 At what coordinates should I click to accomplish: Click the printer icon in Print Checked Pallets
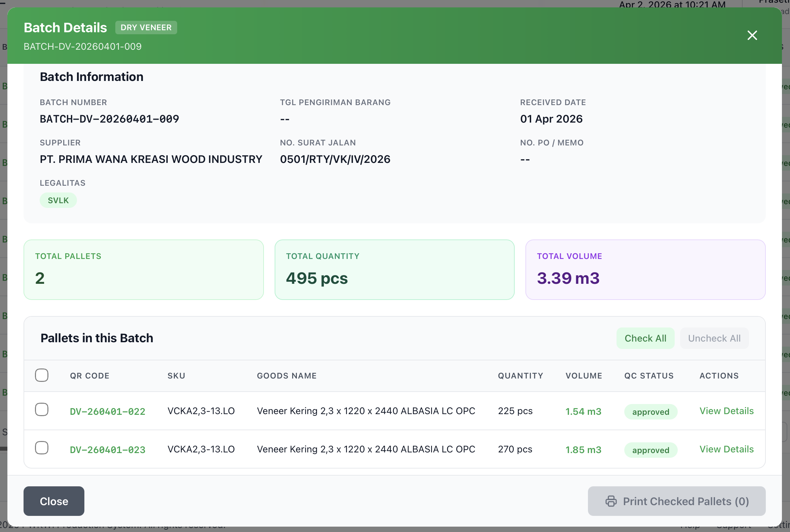pos(611,501)
